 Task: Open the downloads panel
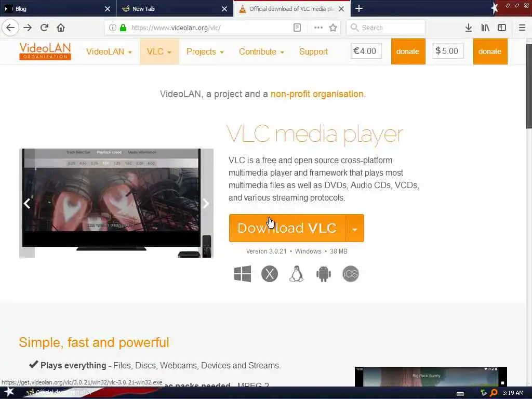click(x=469, y=28)
